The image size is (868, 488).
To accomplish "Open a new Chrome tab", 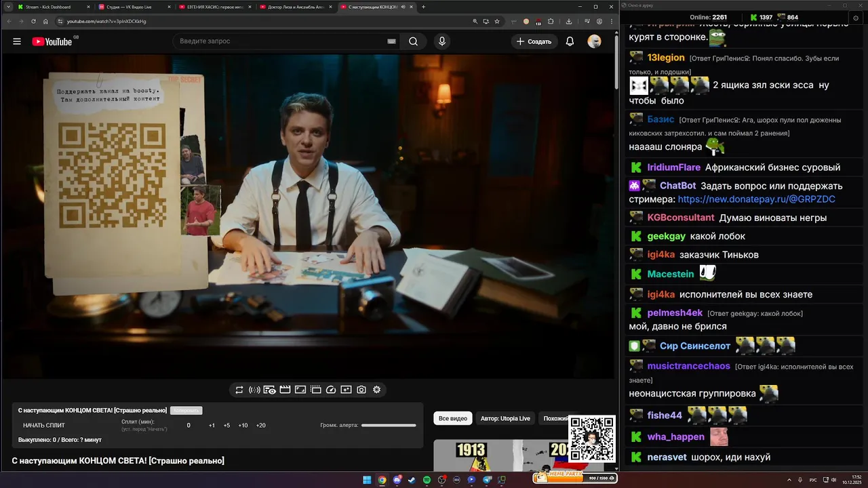I will pyautogui.click(x=424, y=7).
